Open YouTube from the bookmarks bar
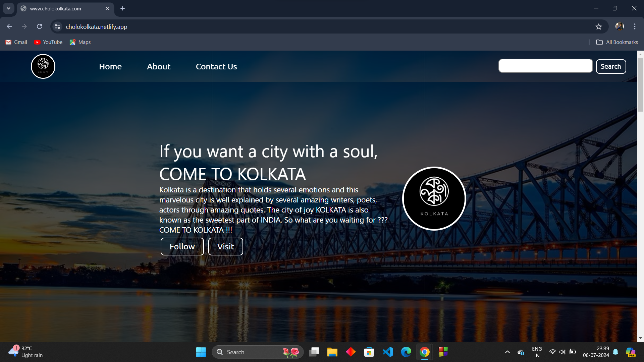 (48, 42)
